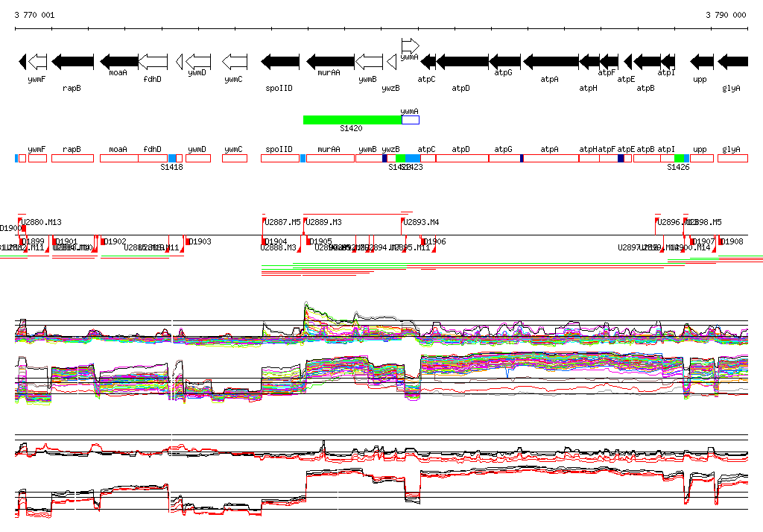Image resolution: width=763 pixels, height=532 pixels.
Task: Select the D1906 downshift marker
Action: click(x=434, y=241)
